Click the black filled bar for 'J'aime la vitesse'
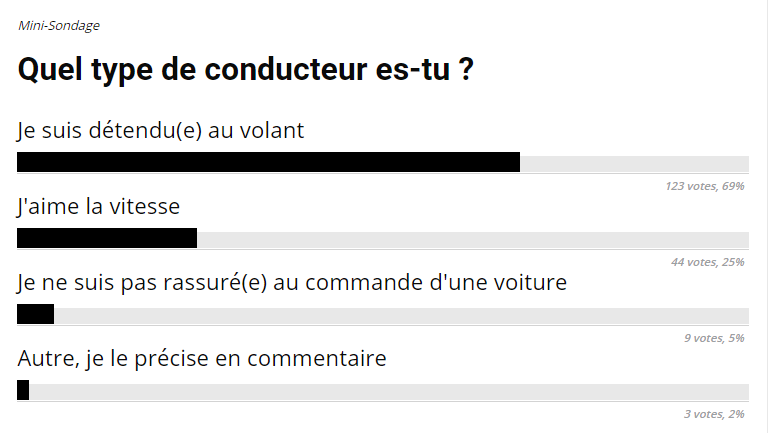The height and width of the screenshot is (433, 768). point(107,239)
